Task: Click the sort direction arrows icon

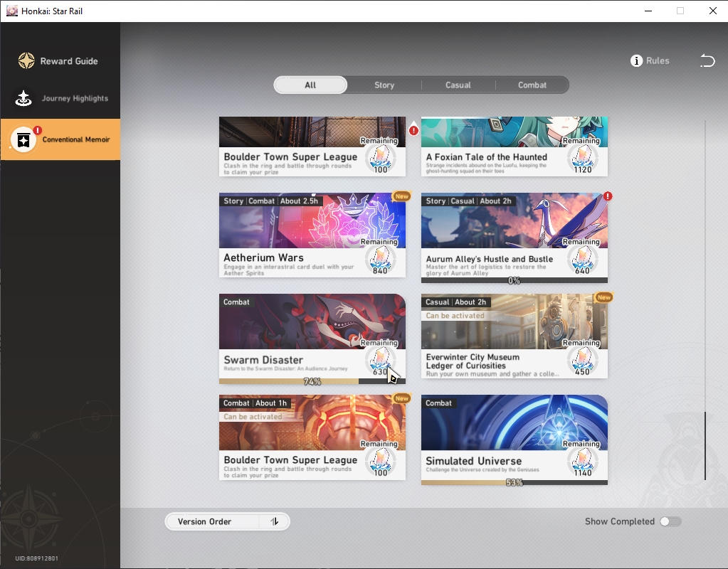Action: point(275,521)
